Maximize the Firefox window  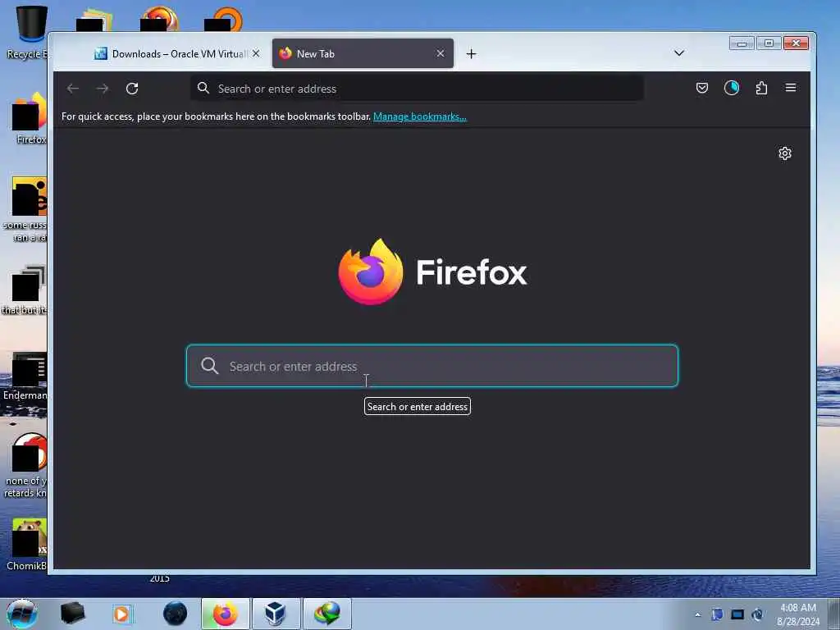coord(769,43)
